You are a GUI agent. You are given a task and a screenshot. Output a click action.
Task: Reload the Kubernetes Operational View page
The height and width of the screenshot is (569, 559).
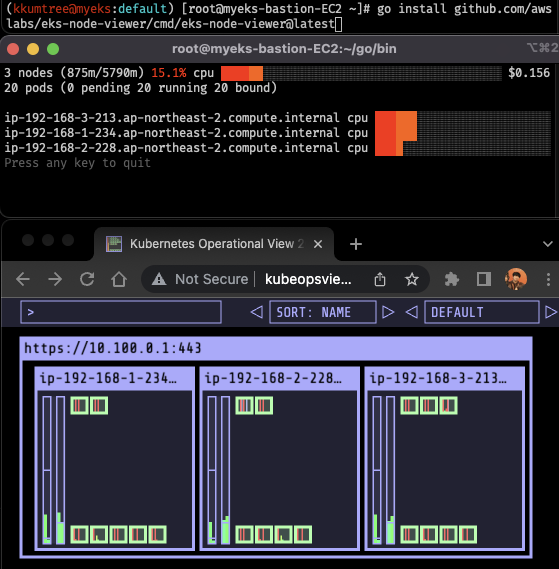click(87, 279)
